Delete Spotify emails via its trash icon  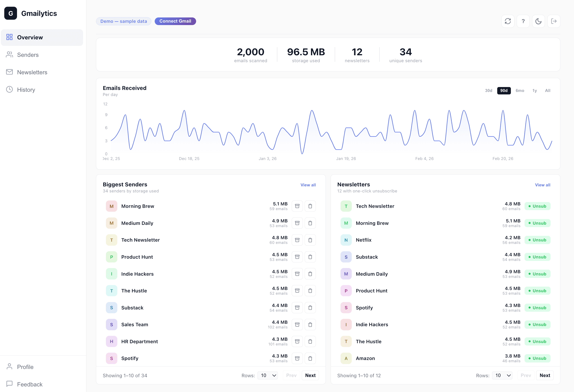coord(311,358)
